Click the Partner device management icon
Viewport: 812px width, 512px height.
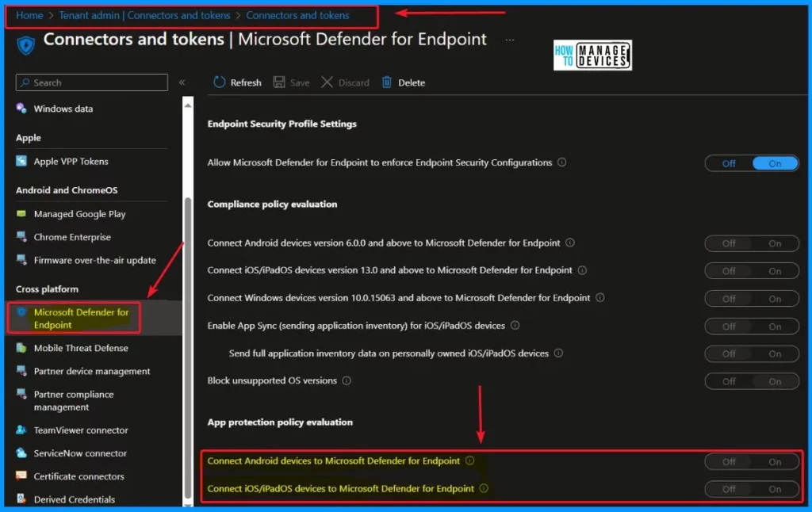tap(21, 371)
